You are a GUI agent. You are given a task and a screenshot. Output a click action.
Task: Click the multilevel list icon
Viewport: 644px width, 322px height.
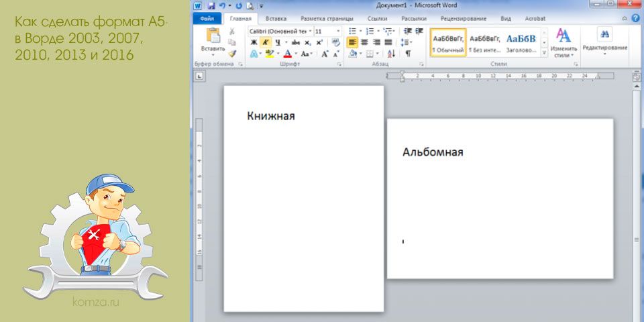tap(387, 32)
